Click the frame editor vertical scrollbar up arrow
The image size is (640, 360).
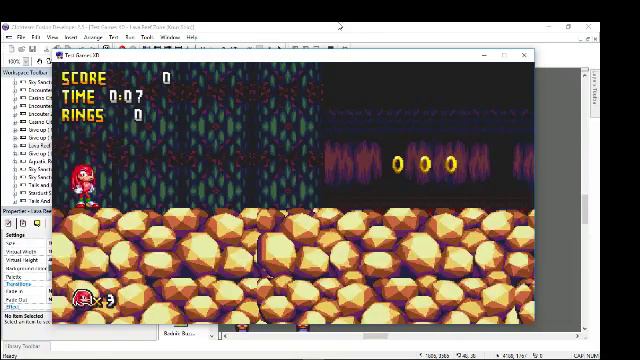tap(585, 76)
